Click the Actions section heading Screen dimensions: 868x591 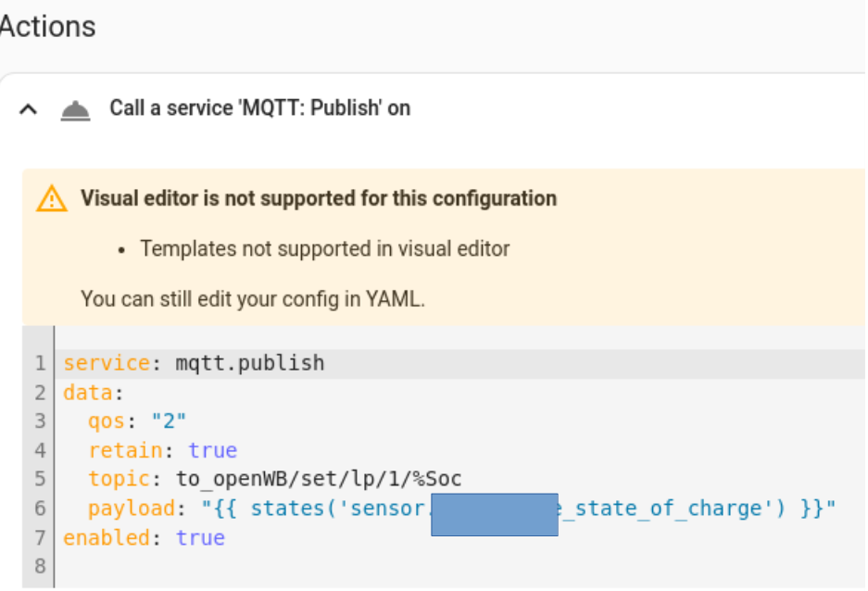[x=47, y=26]
